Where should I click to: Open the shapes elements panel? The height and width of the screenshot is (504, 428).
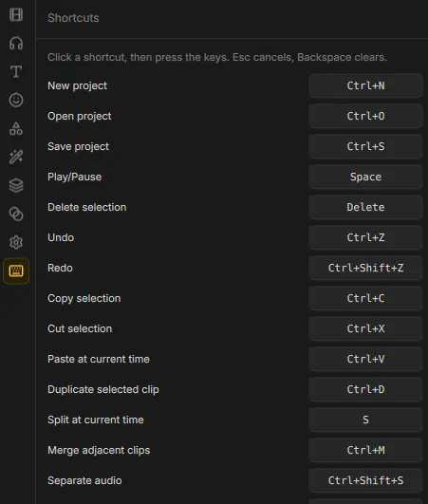click(x=16, y=128)
